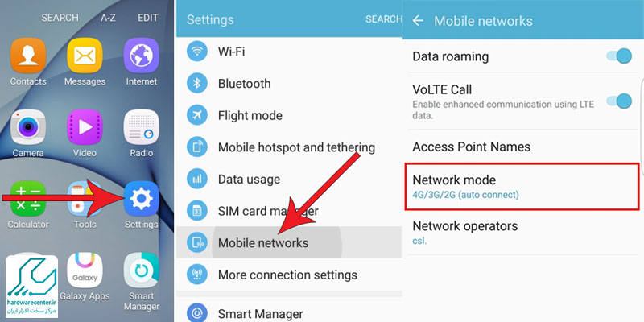Tap EDIT on the app drawer
This screenshot has width=644, height=322.
[x=148, y=18]
